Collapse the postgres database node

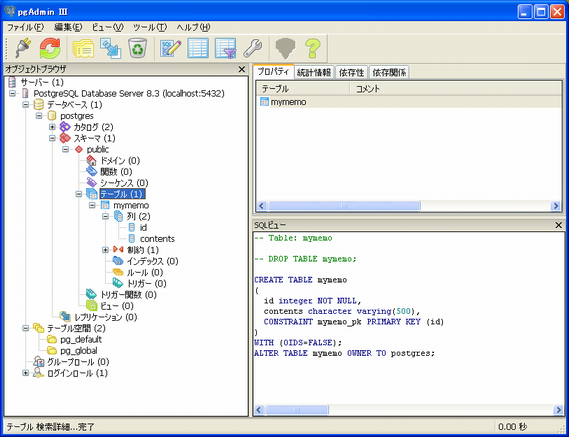tap(39, 116)
